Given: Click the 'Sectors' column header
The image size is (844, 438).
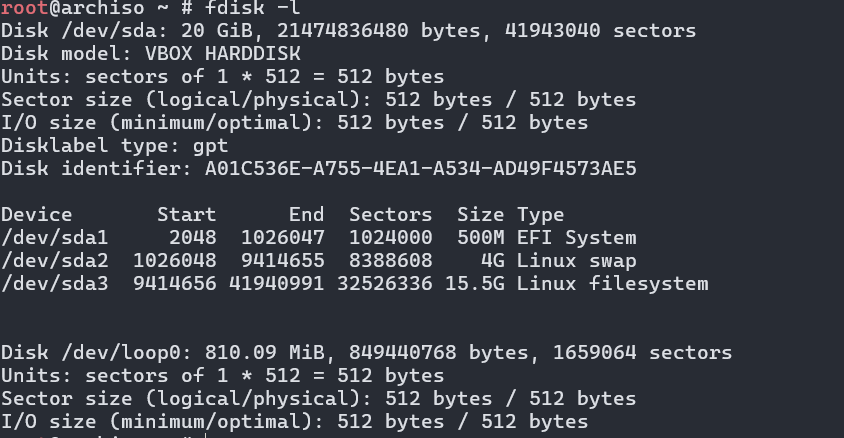Looking at the screenshot, I should pyautogui.click(x=391, y=215).
